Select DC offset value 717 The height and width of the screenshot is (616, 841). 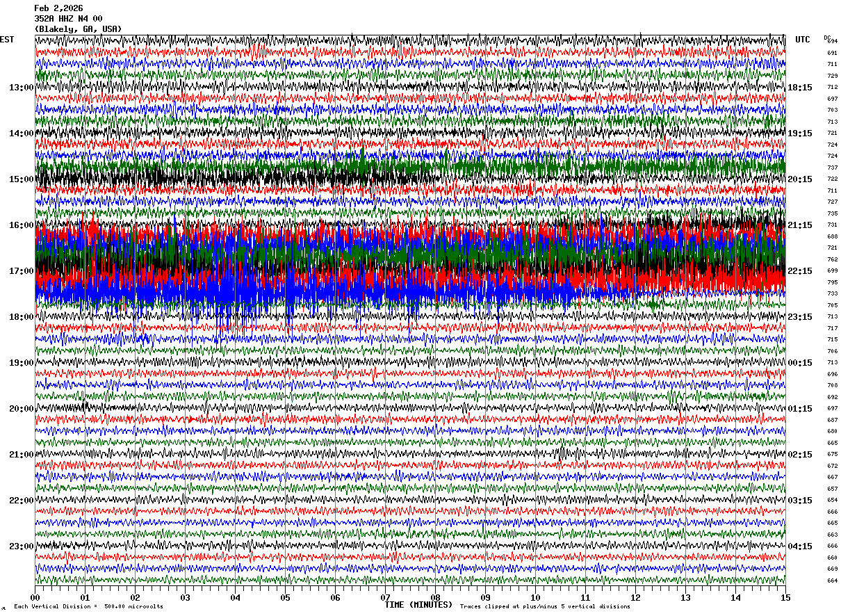tap(832, 328)
